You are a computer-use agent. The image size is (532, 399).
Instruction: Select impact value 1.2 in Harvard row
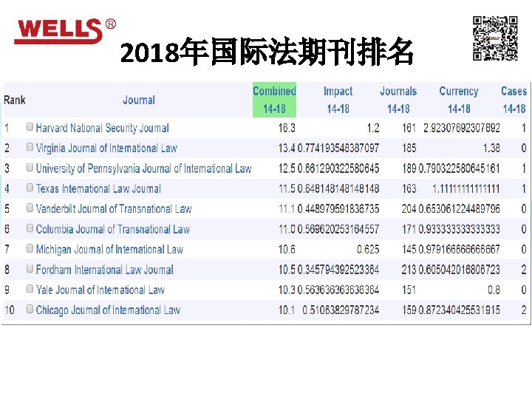coord(373,129)
